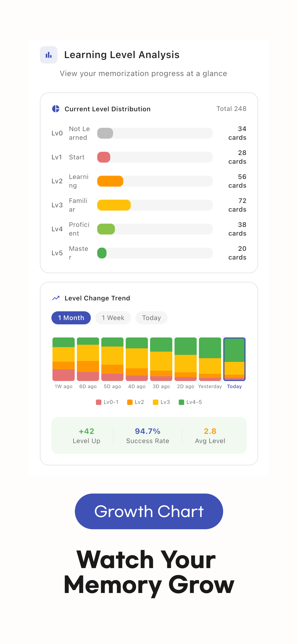
Task: Tap the Growth Chart button
Action: click(149, 511)
